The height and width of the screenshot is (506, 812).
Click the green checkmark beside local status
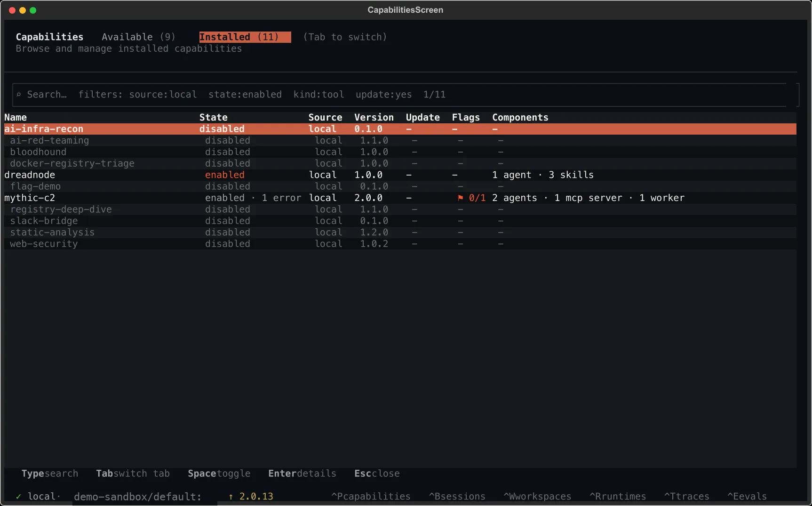pyautogui.click(x=19, y=497)
